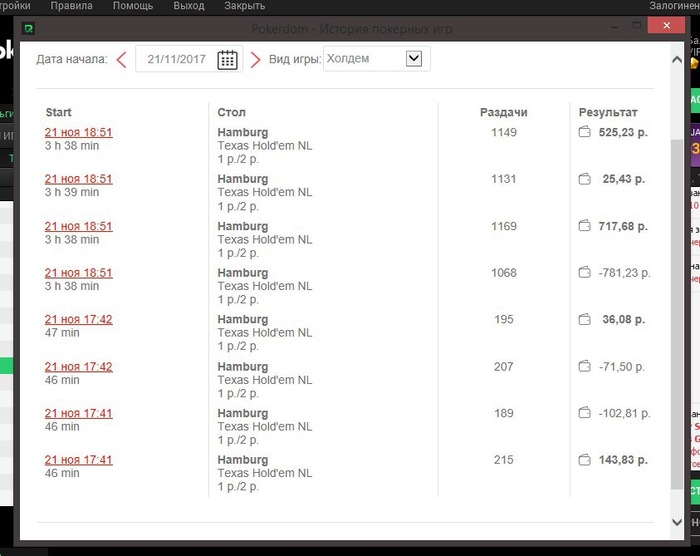
Task: Click the scrollbar down arrow
Action: pos(677,522)
